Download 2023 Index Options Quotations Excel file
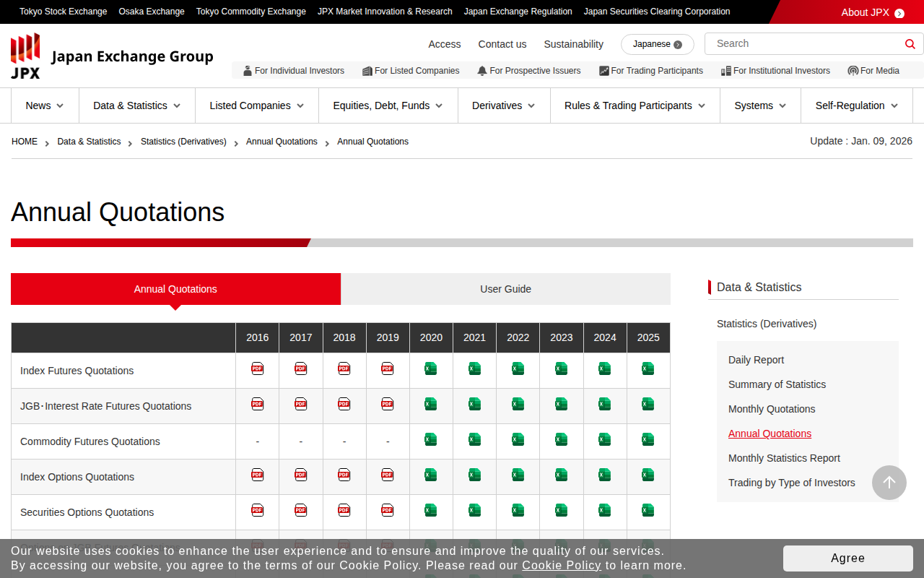The image size is (924, 578). (x=561, y=475)
